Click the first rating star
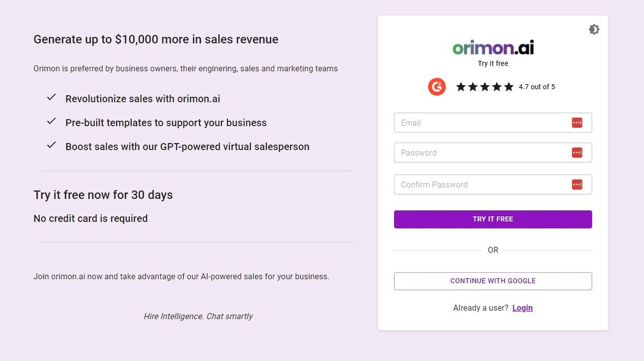The image size is (644, 361). tap(461, 87)
